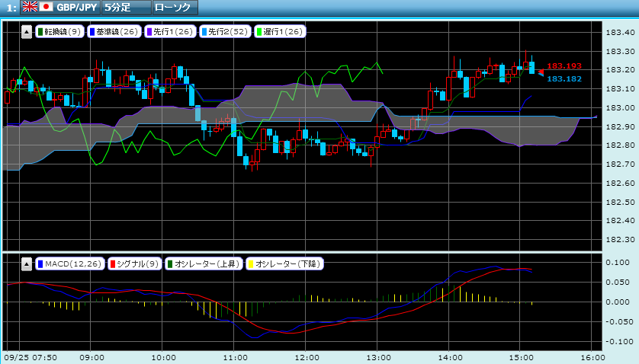Open the GBP/JPY currency pair selector
Image resolution: width=639 pixels, height=364 pixels.
point(60,8)
